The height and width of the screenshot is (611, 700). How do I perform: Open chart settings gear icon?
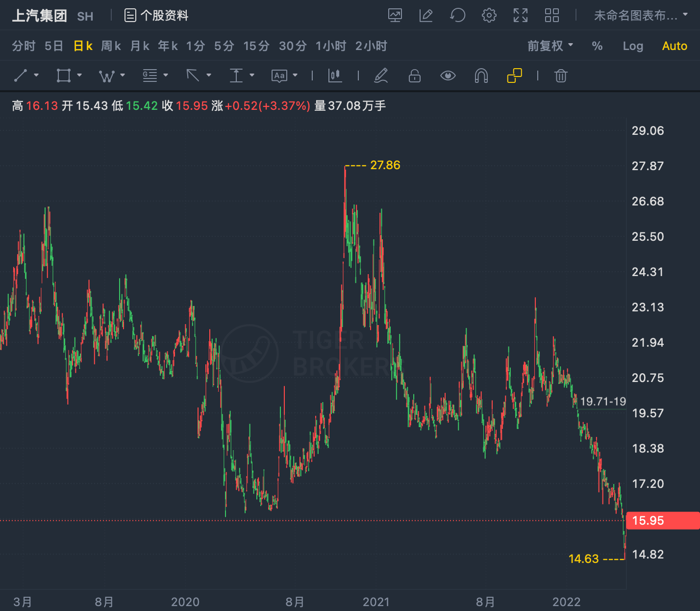pos(489,15)
